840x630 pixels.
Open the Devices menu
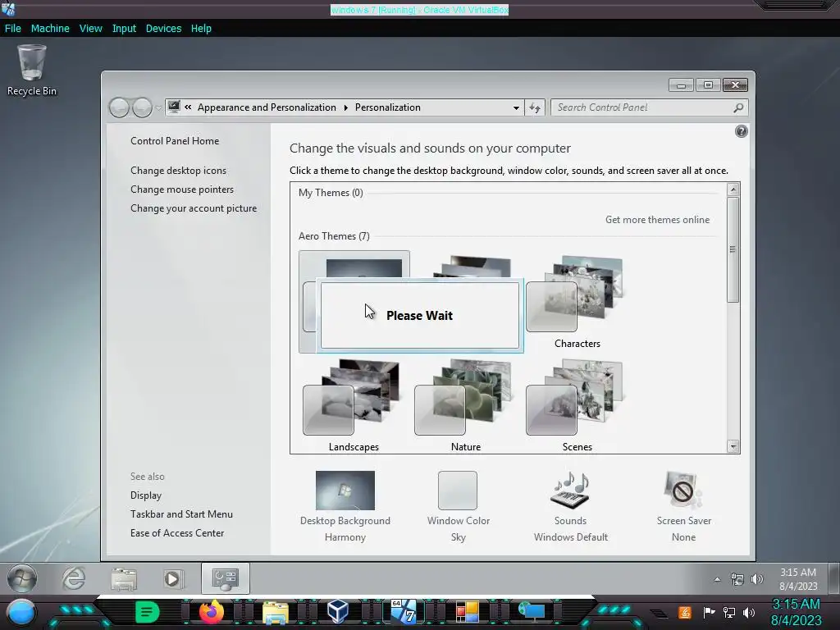click(163, 29)
